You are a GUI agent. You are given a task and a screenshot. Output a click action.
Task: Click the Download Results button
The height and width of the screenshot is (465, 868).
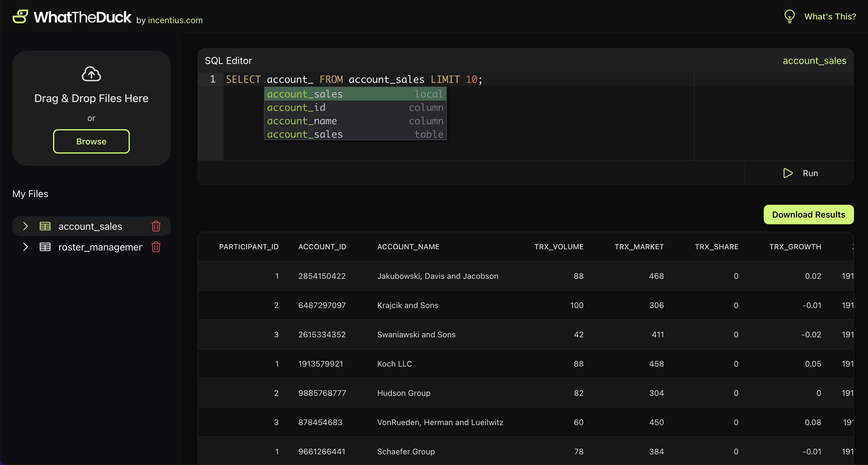(x=808, y=215)
